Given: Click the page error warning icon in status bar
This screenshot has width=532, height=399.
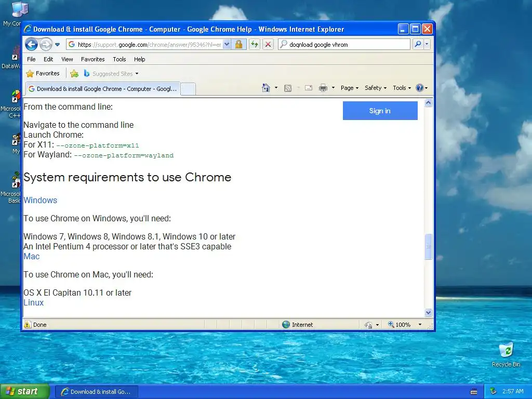Looking at the screenshot, I should [x=28, y=325].
